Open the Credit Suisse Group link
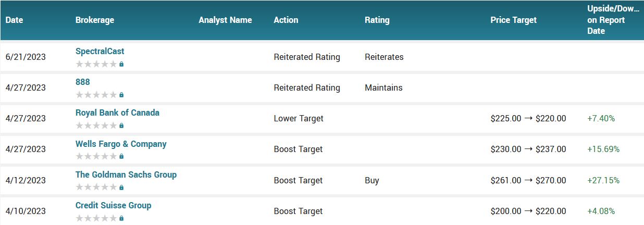 113,205
